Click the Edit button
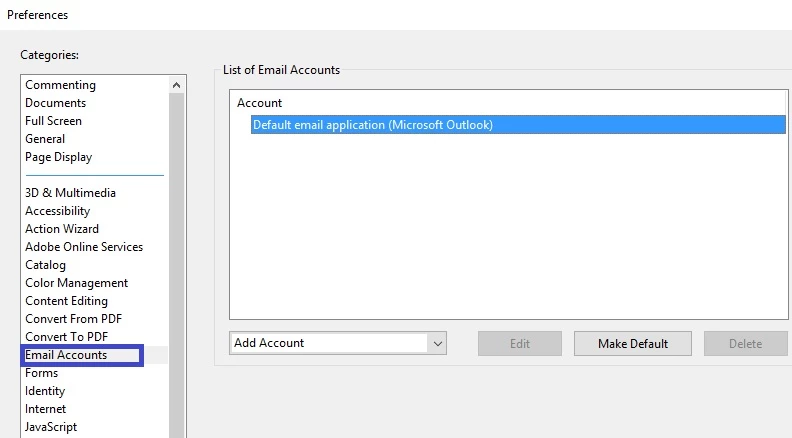792x438 pixels. click(x=520, y=344)
